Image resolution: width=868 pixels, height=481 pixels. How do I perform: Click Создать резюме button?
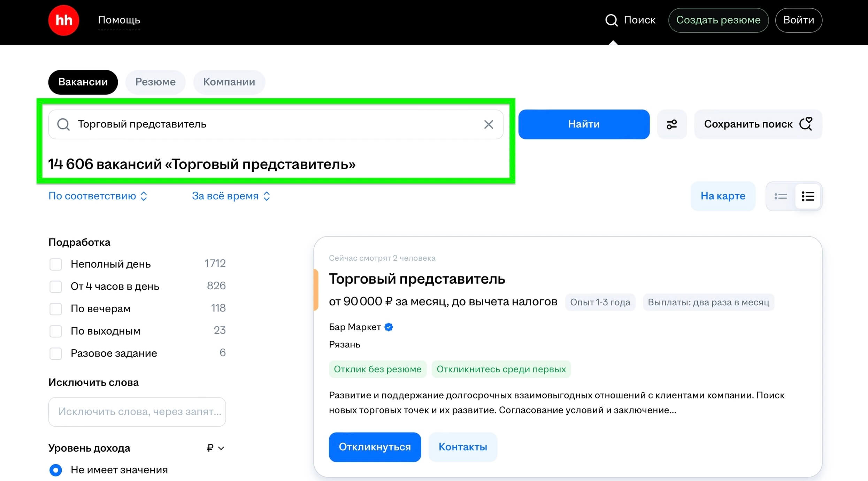point(719,20)
